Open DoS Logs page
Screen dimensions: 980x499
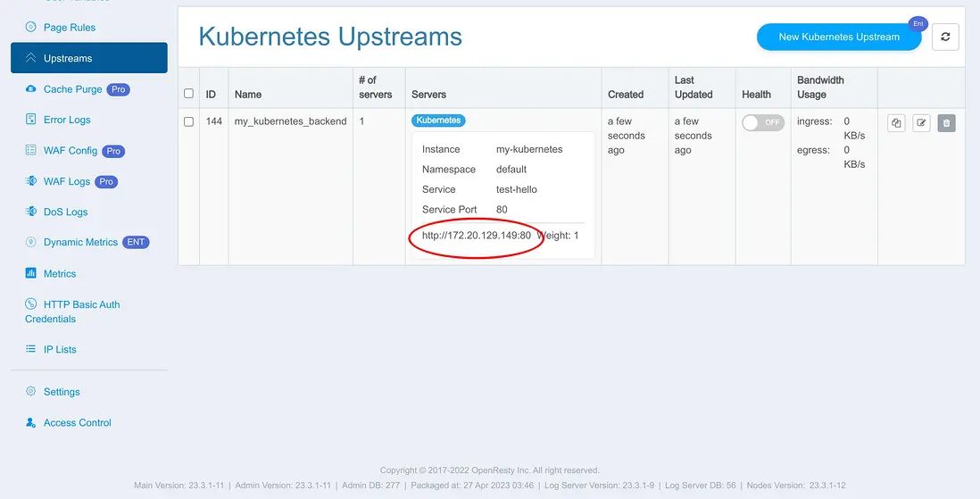coord(66,212)
